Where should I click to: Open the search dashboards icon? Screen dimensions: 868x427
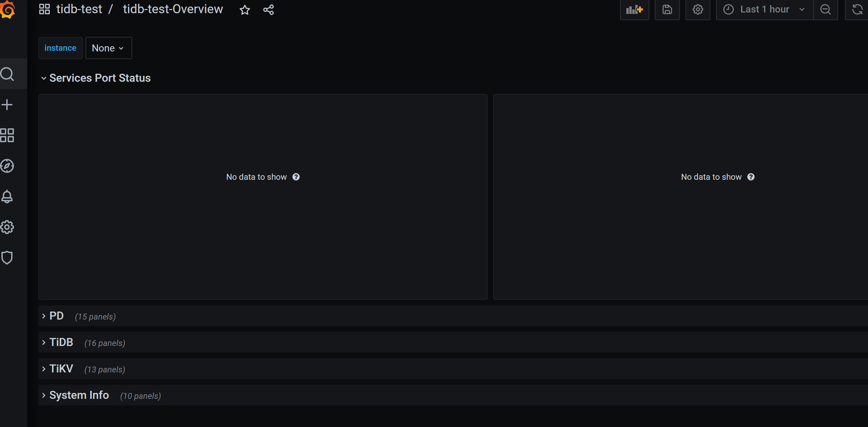point(7,74)
